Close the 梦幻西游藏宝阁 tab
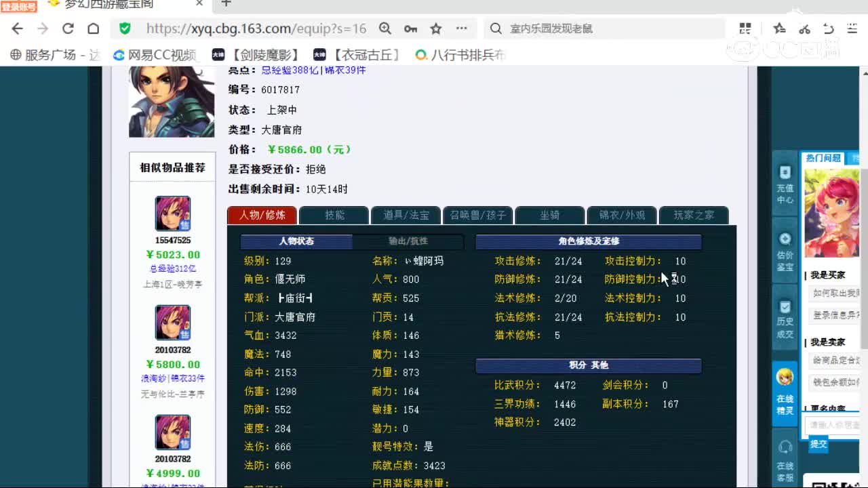Image resolution: width=868 pixels, height=488 pixels. pyautogui.click(x=199, y=4)
